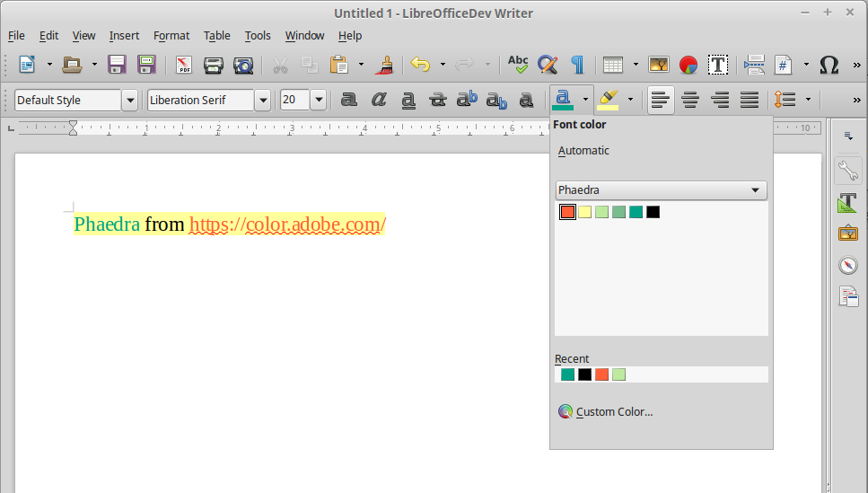Open the paragraph style dropdown
Image resolution: width=868 pixels, height=493 pixels.
click(130, 101)
